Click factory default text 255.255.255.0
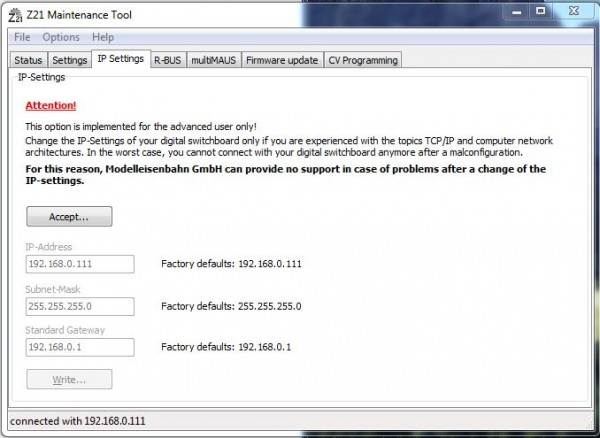This screenshot has width=600, height=438. coord(269,306)
